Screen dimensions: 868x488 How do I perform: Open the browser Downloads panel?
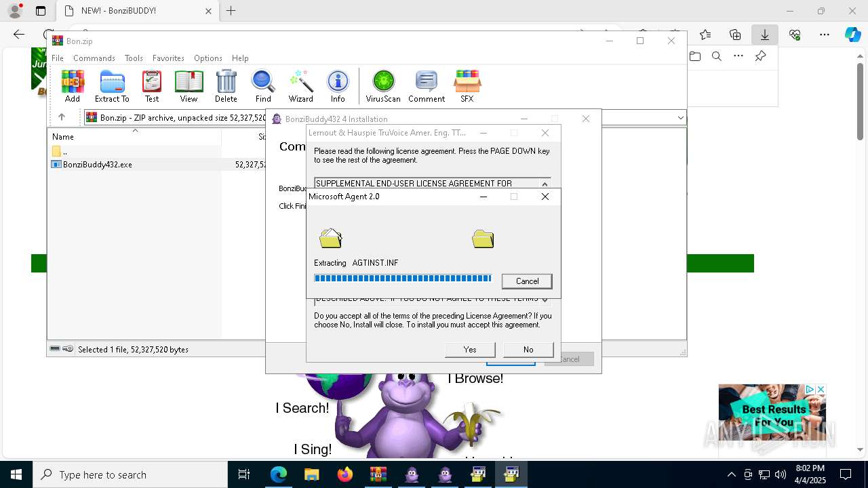point(765,35)
